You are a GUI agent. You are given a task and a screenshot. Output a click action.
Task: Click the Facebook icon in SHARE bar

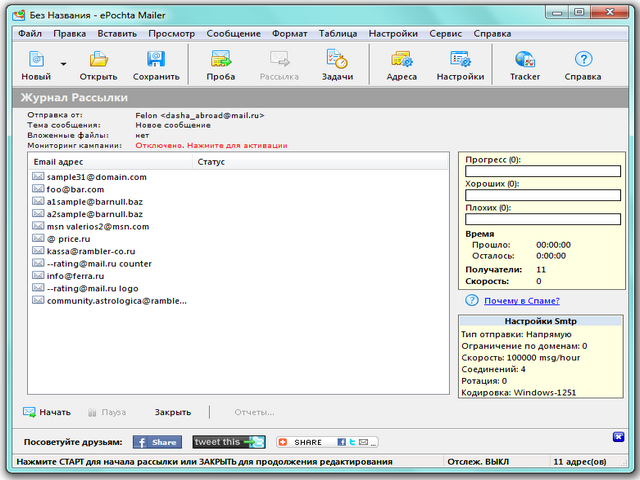click(342, 442)
